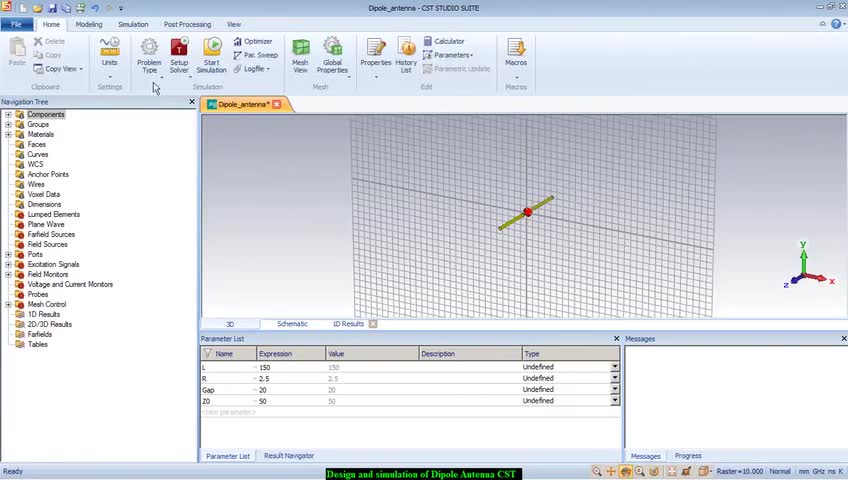Click the Open folder icon in quick access toolbar
Screen dimensions: 848x480
click(37, 8)
